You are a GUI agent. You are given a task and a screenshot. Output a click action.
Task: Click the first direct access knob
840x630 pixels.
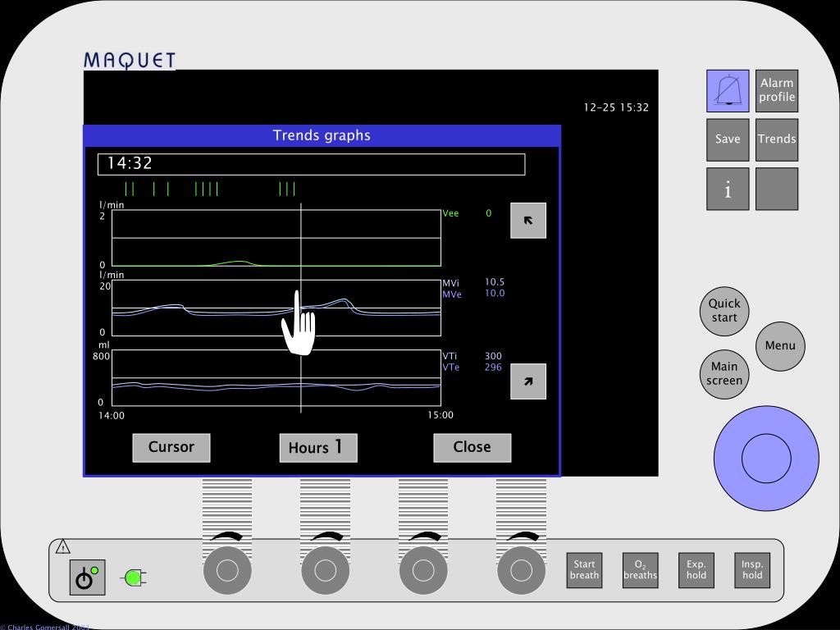pos(227,571)
